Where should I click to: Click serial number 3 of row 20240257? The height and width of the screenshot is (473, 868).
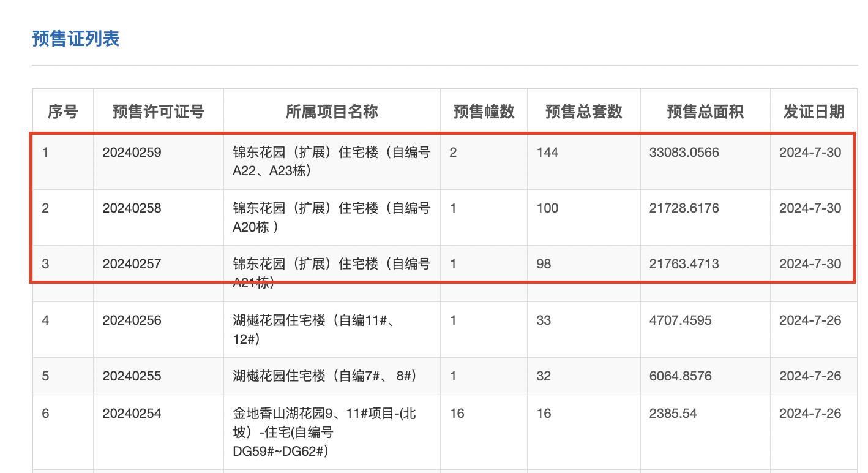[x=45, y=264]
